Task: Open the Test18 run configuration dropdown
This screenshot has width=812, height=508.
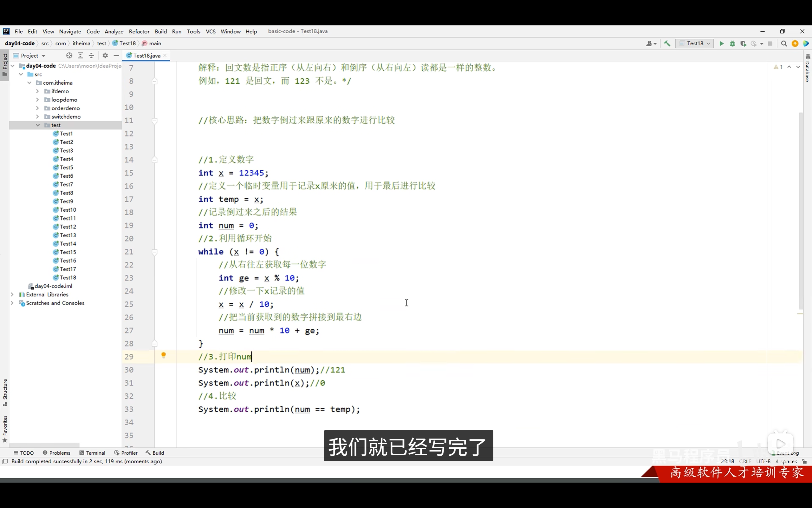Action: coord(694,44)
